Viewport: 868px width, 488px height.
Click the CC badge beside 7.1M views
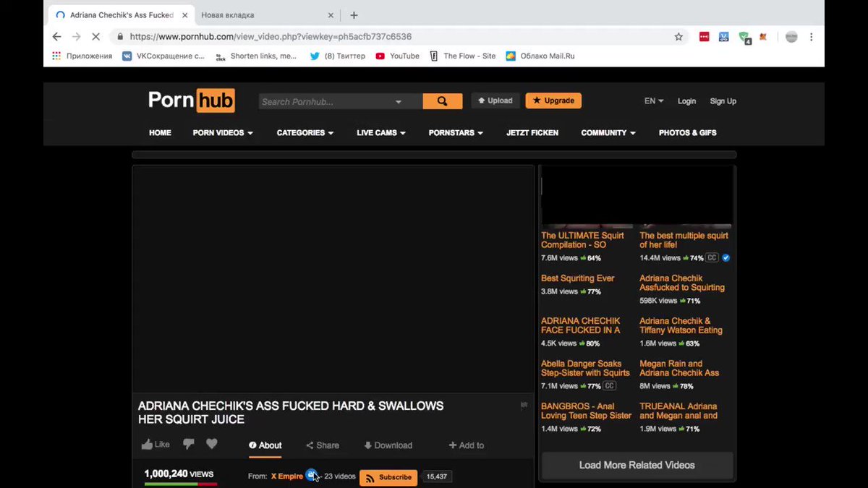(x=610, y=386)
